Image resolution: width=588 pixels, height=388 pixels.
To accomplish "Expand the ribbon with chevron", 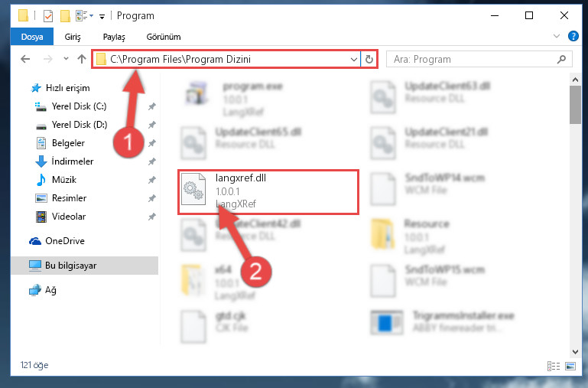I will pos(557,36).
